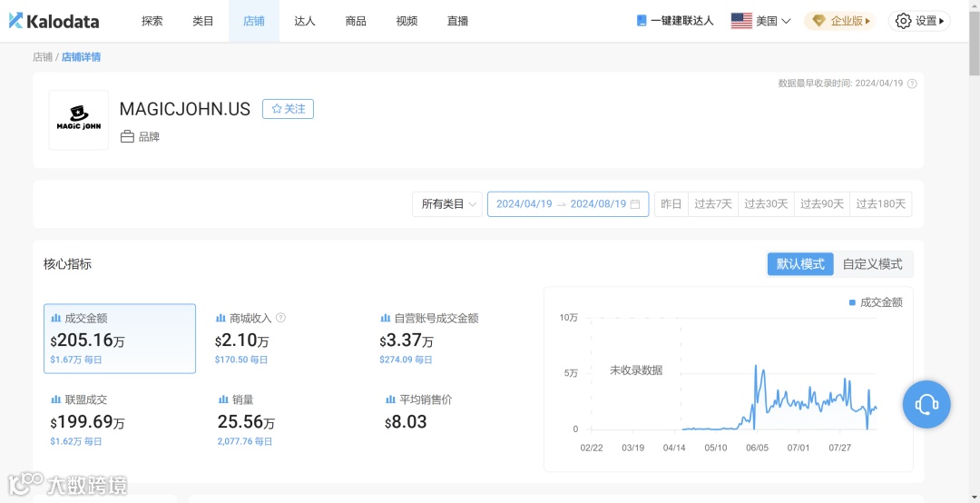Screen dimensions: 980x503
Task: Select the 过去180天 time range
Action: [x=880, y=204]
